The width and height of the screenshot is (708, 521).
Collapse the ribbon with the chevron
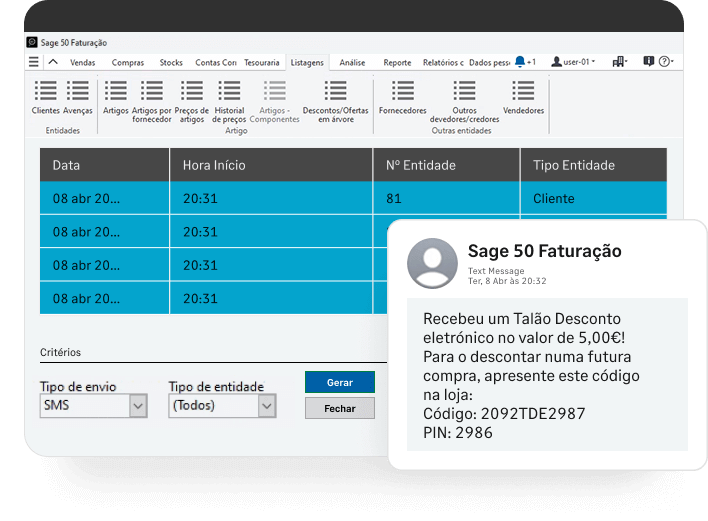click(x=53, y=62)
